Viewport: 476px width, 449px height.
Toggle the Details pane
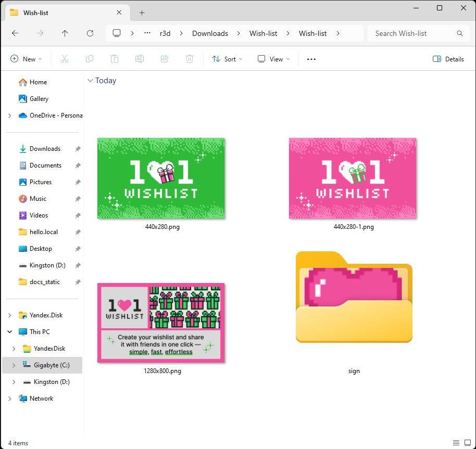click(448, 59)
